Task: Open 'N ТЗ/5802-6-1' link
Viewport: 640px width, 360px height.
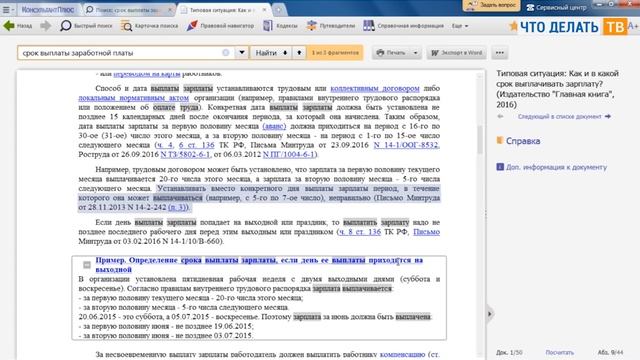Action: tap(185, 154)
